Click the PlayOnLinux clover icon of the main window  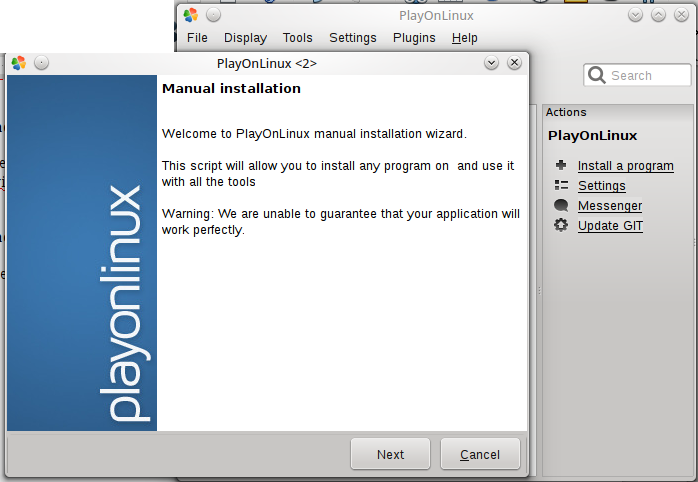(x=191, y=15)
